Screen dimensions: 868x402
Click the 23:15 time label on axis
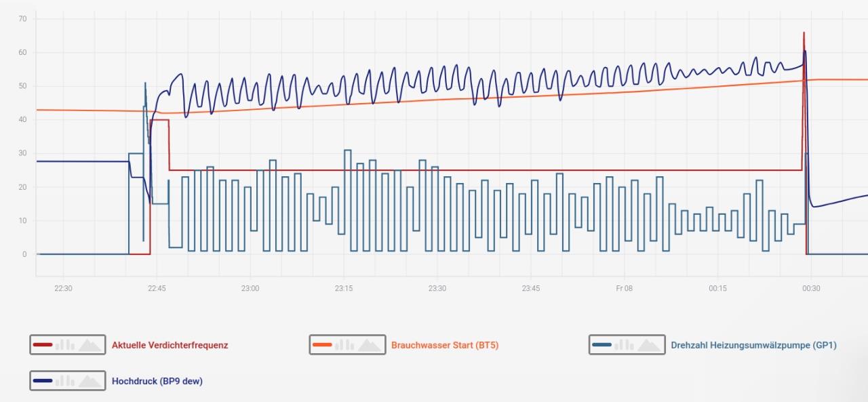[x=343, y=288]
